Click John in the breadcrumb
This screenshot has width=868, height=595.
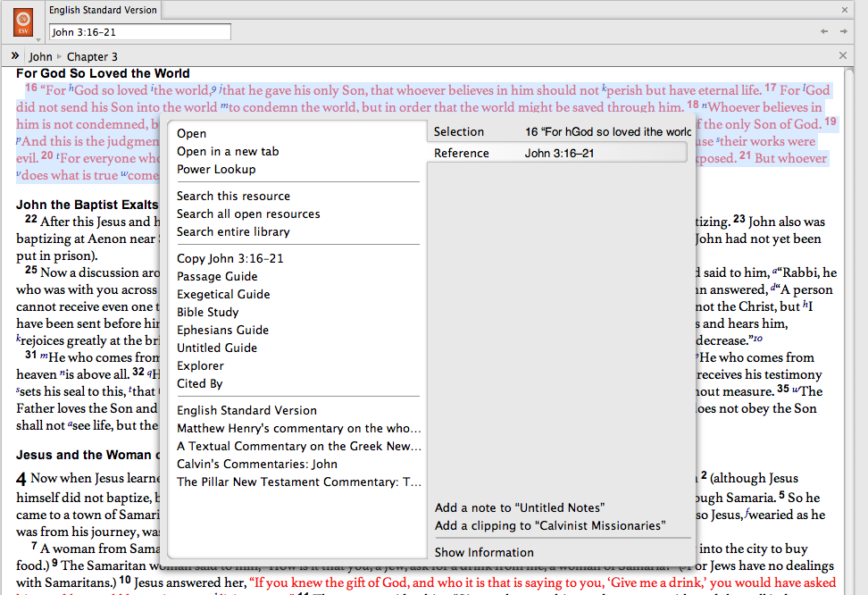40,56
